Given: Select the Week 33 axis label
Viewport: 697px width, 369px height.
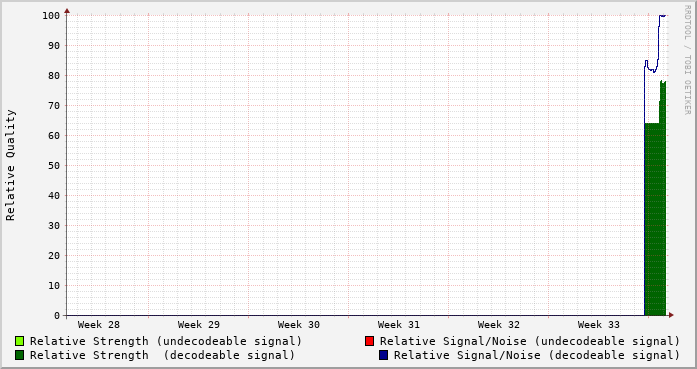Looking at the screenshot, I should [x=599, y=325].
